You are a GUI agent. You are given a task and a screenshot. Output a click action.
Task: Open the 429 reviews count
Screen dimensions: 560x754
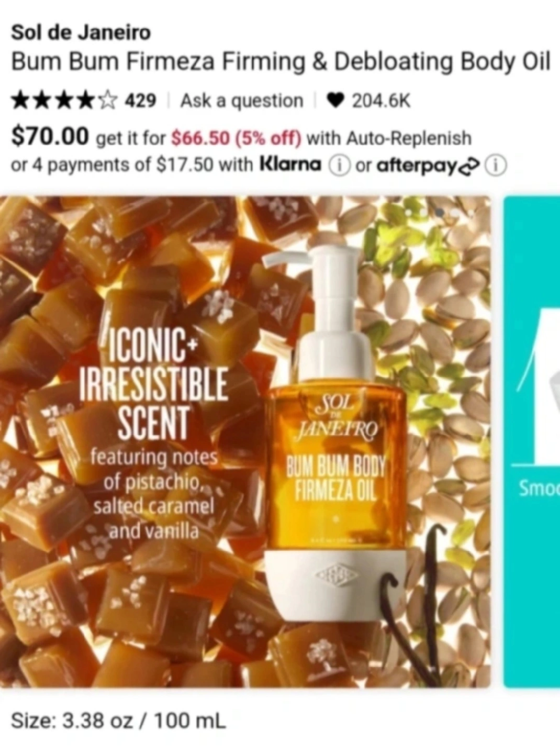(140, 100)
